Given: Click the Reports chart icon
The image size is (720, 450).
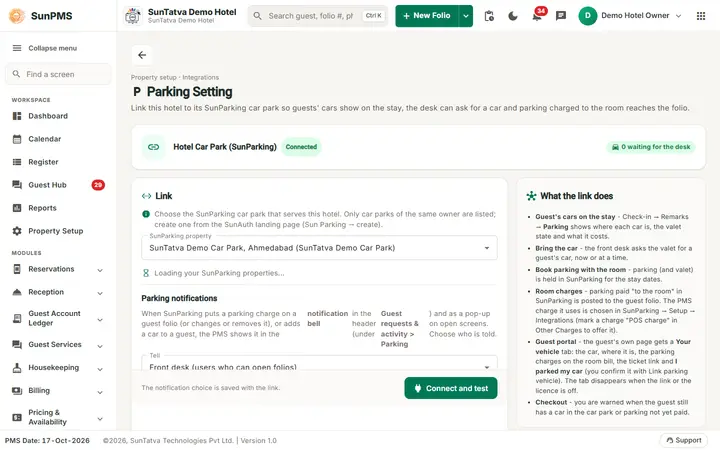Looking at the screenshot, I should [x=17, y=208].
